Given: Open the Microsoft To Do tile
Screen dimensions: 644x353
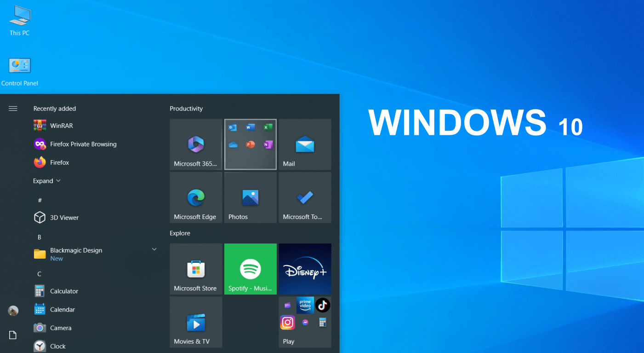Looking at the screenshot, I should pyautogui.click(x=305, y=198).
